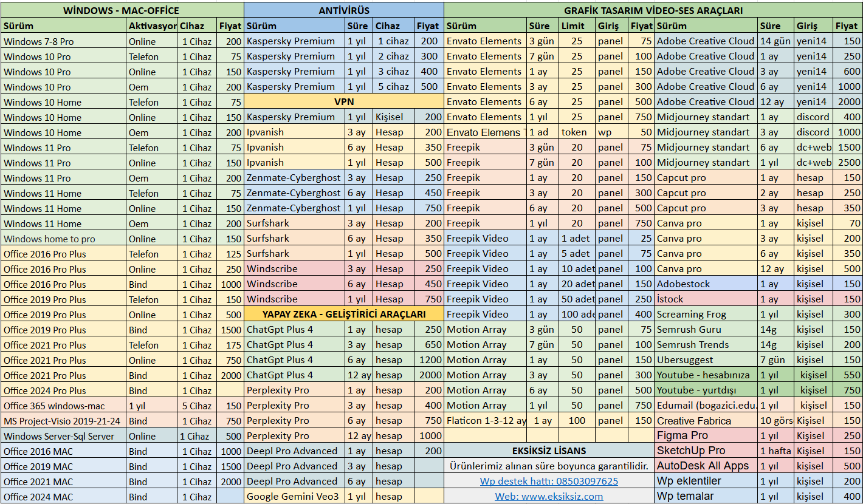The height and width of the screenshot is (504, 863).
Task: Select the Windows home to pro cell
Action: coord(64,239)
